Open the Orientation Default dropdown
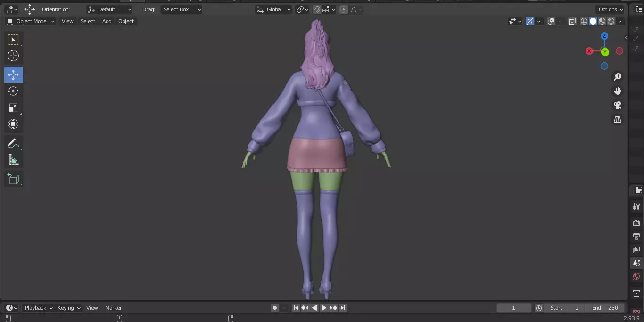 (110, 9)
